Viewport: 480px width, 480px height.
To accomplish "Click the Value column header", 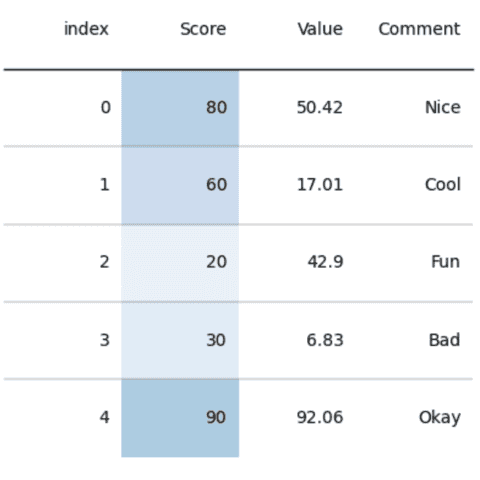I will pyautogui.click(x=320, y=29).
